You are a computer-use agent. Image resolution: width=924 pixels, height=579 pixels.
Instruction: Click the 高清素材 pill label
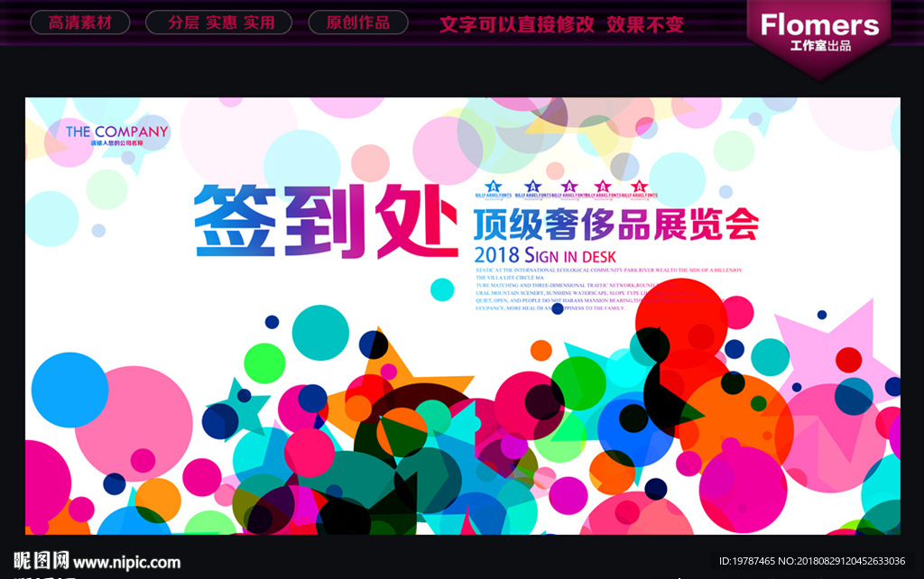80,23
